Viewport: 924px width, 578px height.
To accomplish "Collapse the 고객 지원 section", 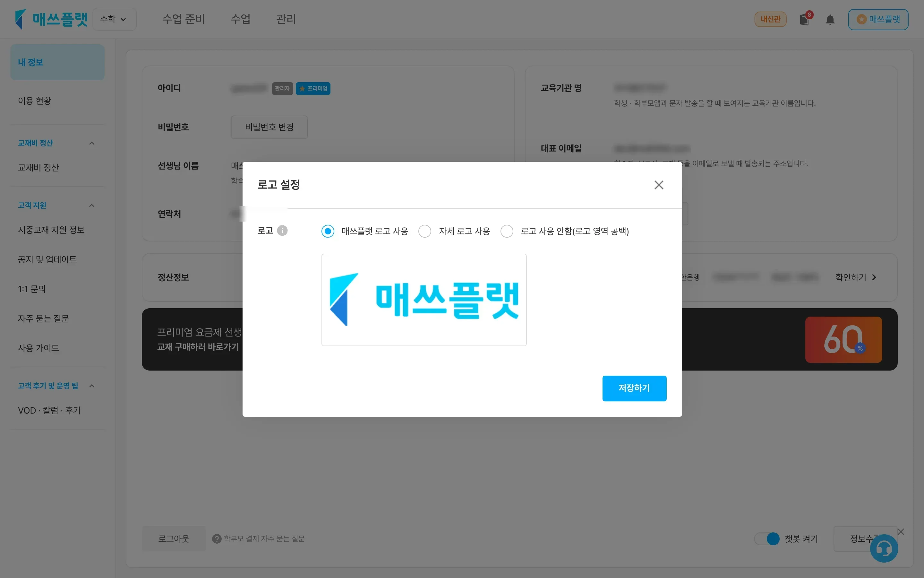I will click(92, 205).
